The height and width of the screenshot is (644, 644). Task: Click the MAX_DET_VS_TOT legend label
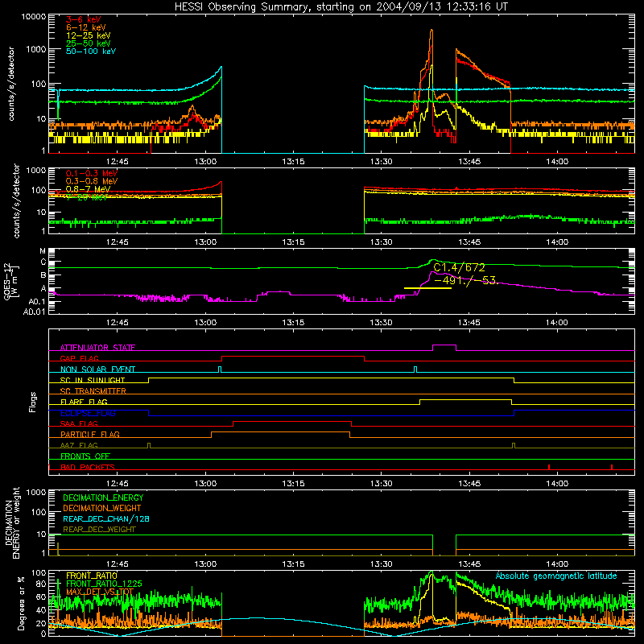[100, 592]
